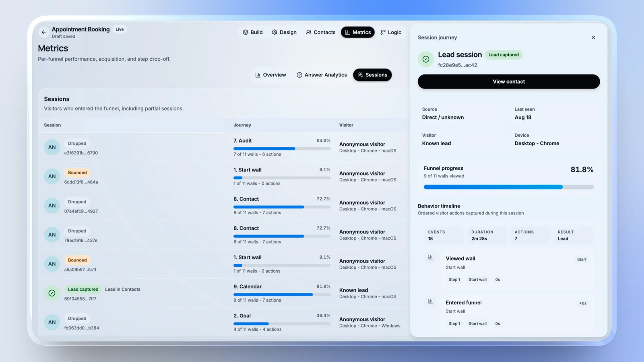Click the Lead captured badge in the sessions table
This screenshot has height=362, width=644.
[83, 289]
